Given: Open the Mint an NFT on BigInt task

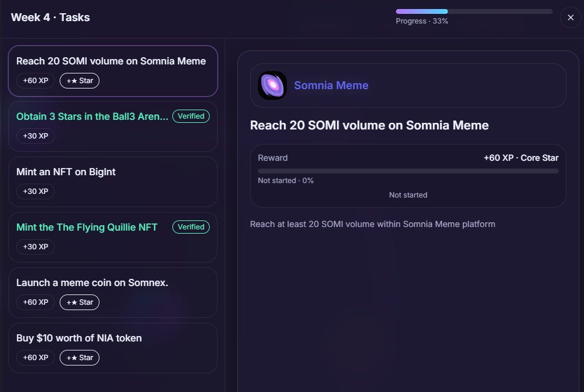Looking at the screenshot, I should pyautogui.click(x=113, y=182).
